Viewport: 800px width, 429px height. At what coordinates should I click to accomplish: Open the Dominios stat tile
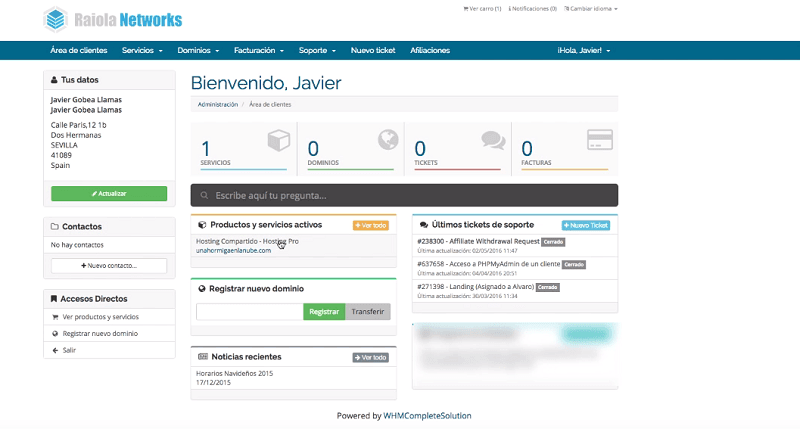pos(351,149)
